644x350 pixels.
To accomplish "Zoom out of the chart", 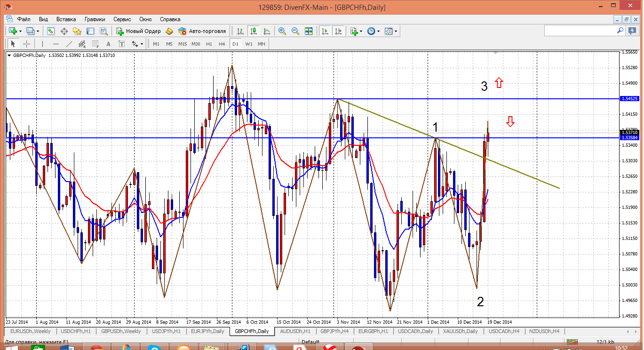I will pos(295,31).
